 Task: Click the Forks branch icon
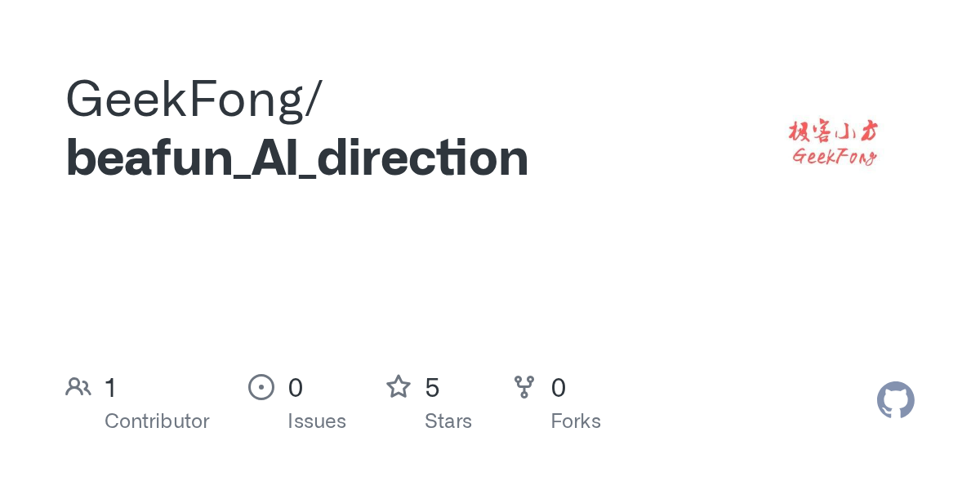(524, 387)
